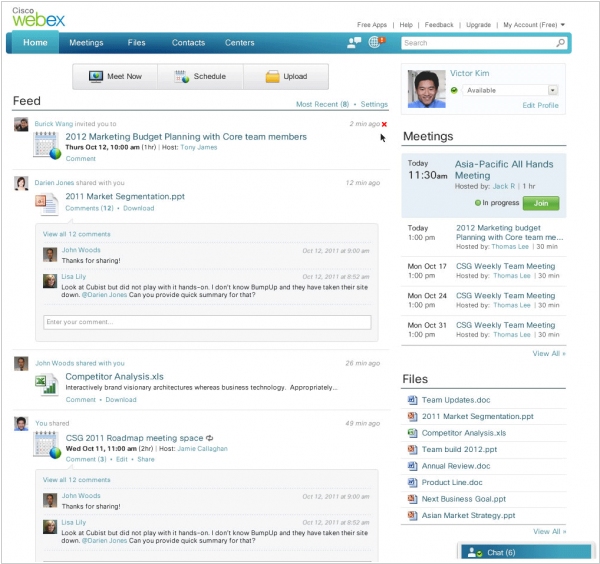
Task: Click Victor Kim name link
Action: [470, 73]
